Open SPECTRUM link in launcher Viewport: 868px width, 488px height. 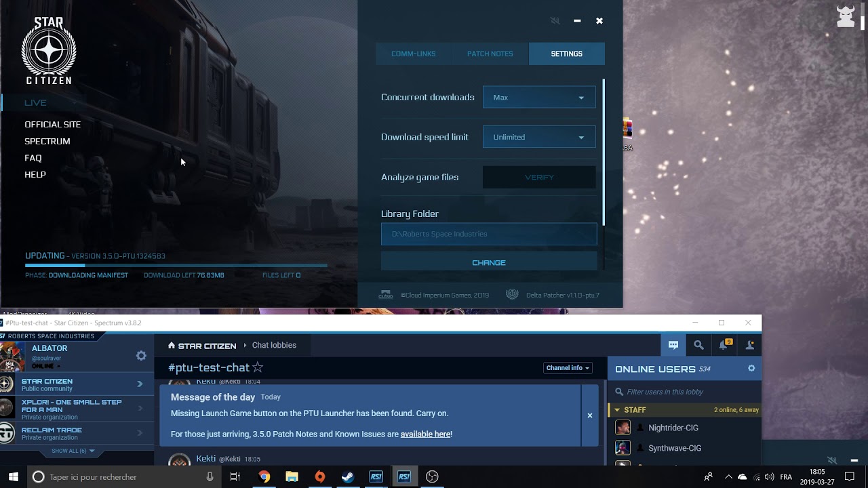pos(47,141)
